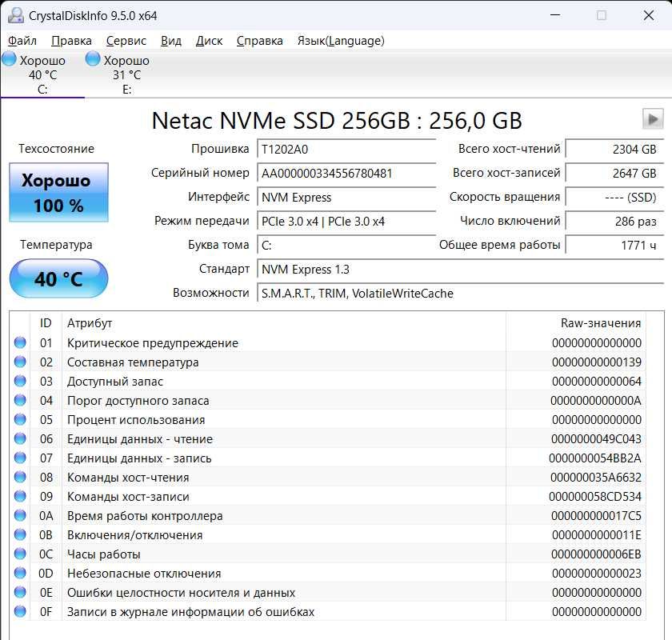This screenshot has height=640, width=672.
Task: Click the status orb for drive E:
Action: tap(93, 59)
